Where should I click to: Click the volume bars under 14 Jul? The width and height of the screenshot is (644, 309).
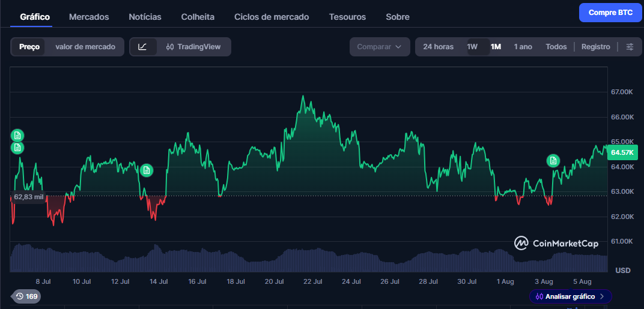click(x=159, y=259)
